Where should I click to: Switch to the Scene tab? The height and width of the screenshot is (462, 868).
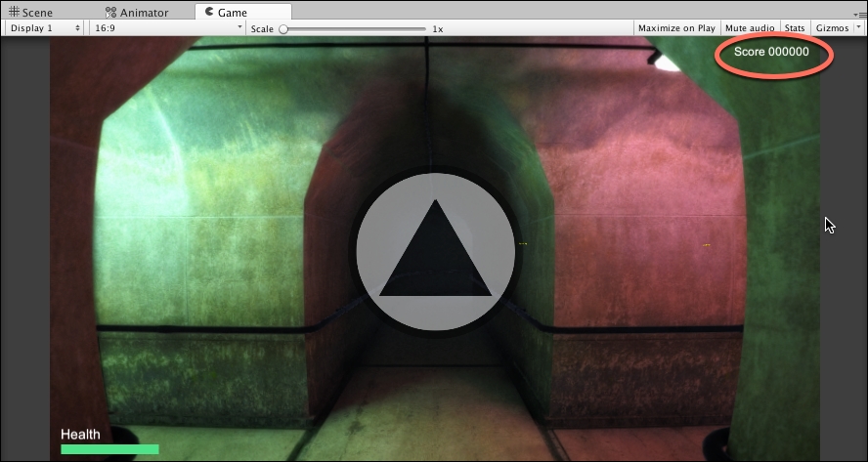click(31, 12)
